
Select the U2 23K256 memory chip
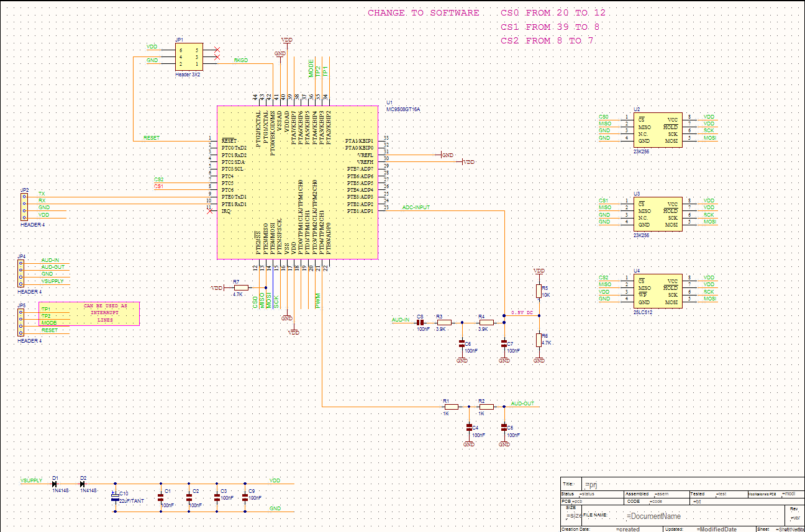click(658, 130)
